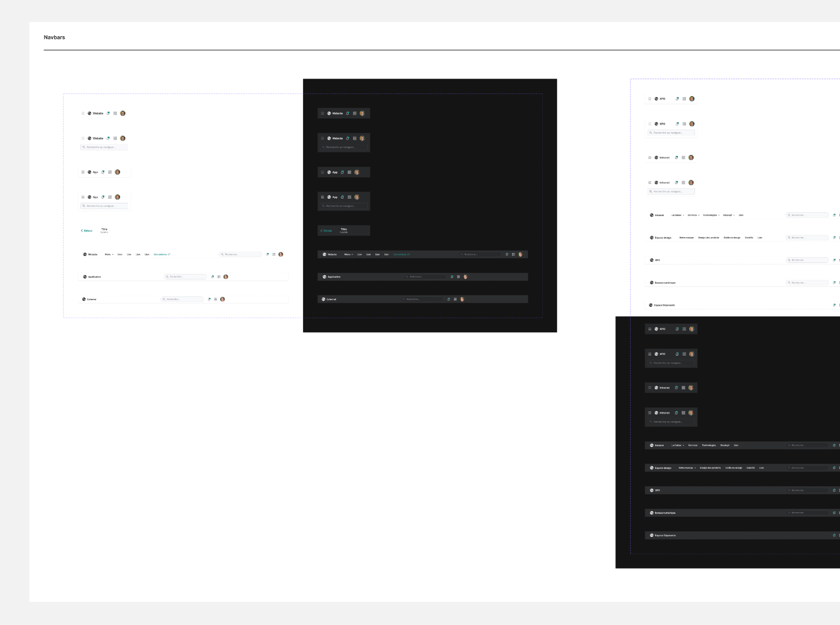
Task: Click logo icon in dark Espace Déposants navbar
Action: pos(652,535)
